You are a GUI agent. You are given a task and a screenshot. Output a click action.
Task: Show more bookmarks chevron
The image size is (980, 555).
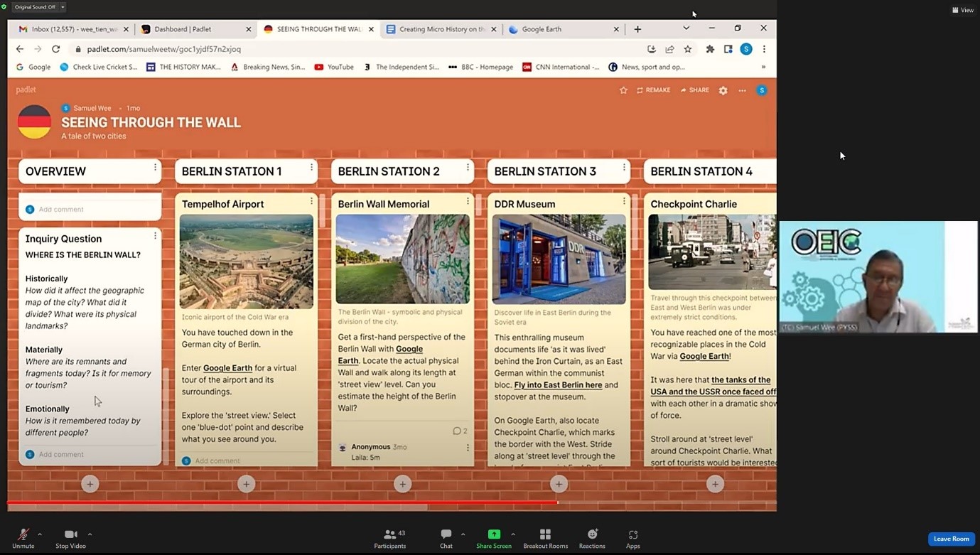tap(763, 67)
